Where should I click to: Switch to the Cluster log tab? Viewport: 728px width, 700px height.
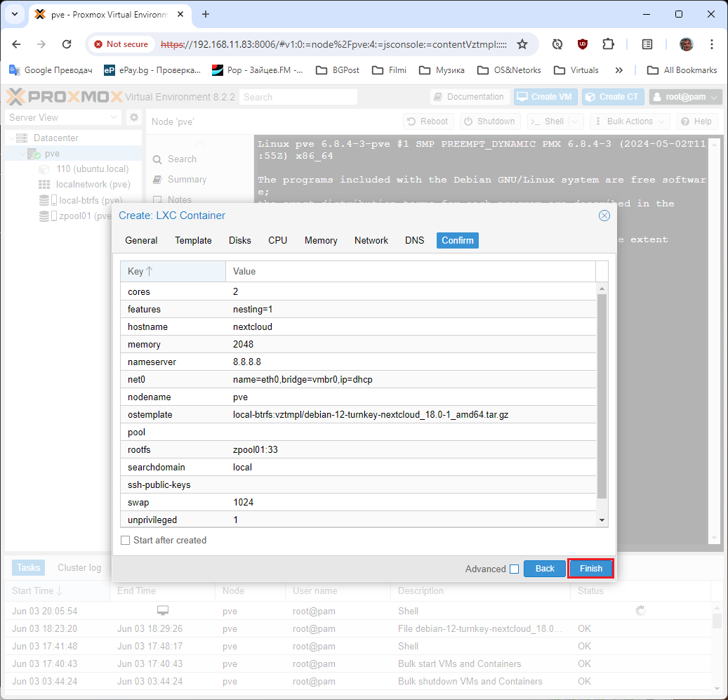click(x=79, y=568)
